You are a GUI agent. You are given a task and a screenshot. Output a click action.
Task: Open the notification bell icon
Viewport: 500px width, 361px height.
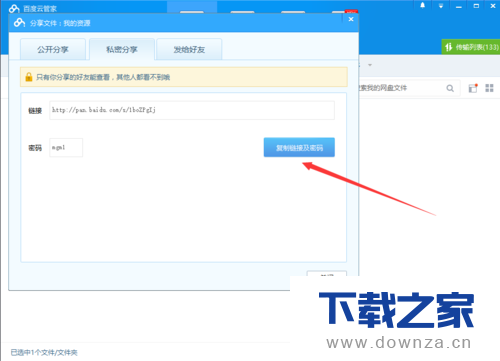point(422,5)
